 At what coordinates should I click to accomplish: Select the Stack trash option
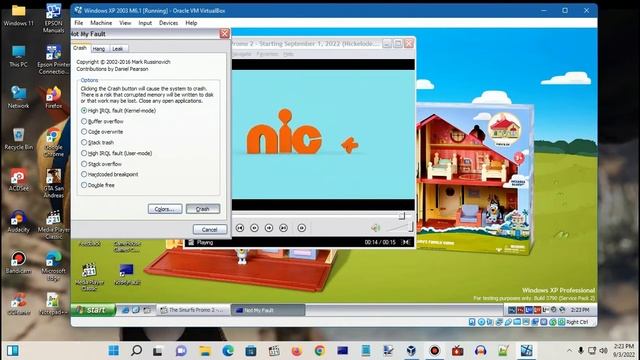pos(98,142)
